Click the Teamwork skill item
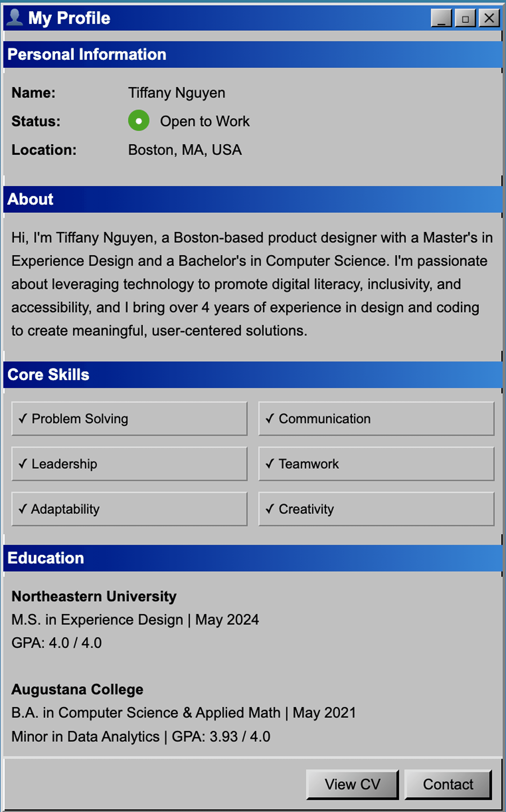This screenshot has height=812, width=506. tap(376, 464)
